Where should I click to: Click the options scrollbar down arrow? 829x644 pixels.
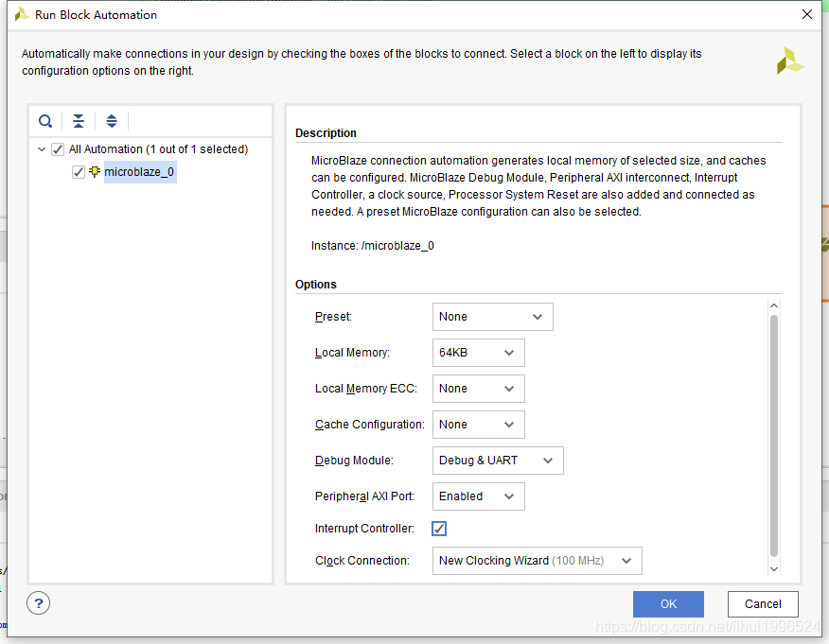click(x=774, y=569)
